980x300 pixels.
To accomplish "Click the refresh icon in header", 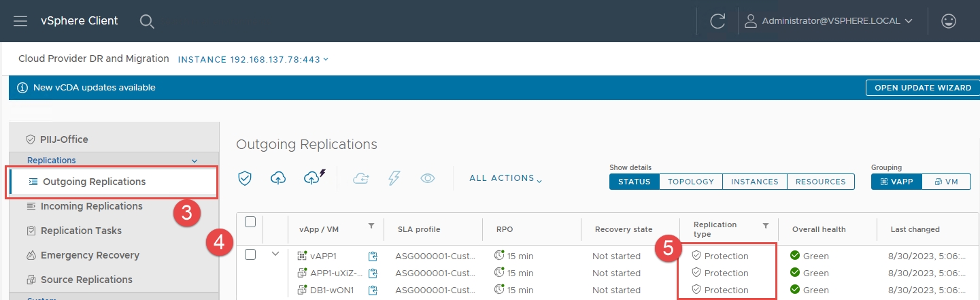I will tap(717, 21).
